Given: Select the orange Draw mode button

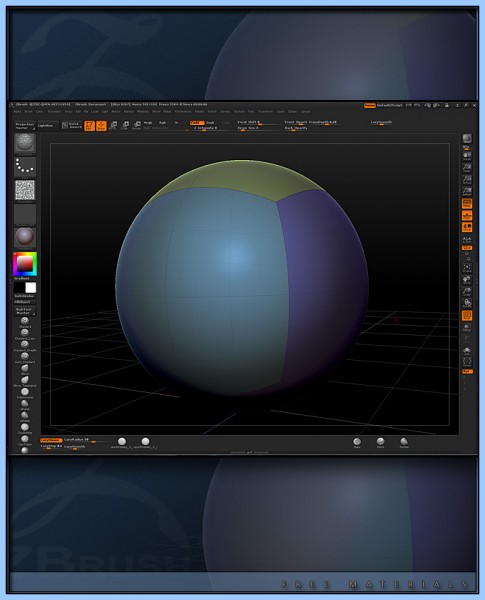Looking at the screenshot, I should pos(101,126).
